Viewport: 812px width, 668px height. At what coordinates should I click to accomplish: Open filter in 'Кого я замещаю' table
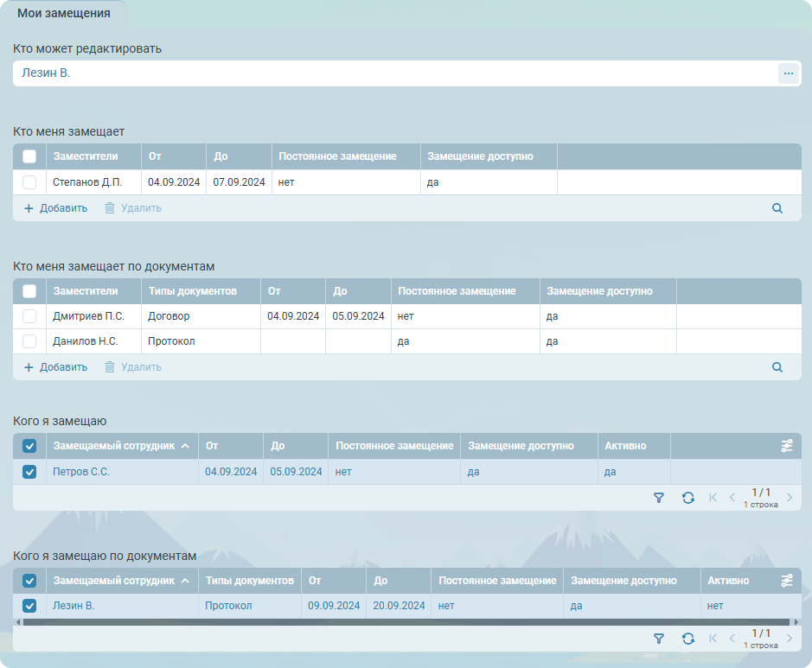(659, 498)
